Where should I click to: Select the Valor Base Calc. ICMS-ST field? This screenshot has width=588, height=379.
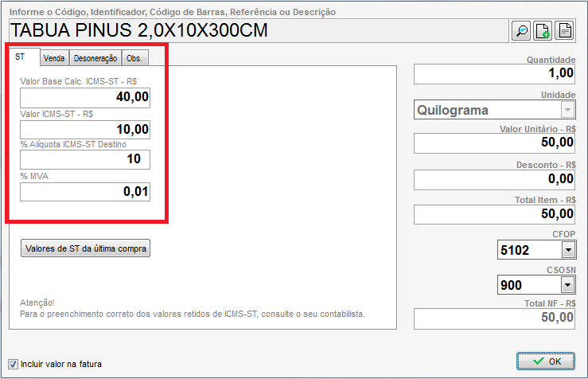[85, 97]
